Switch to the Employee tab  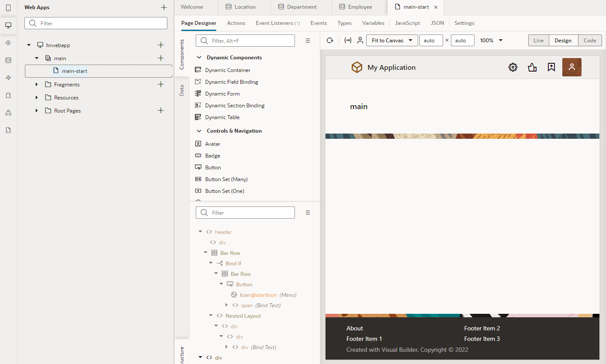359,7
